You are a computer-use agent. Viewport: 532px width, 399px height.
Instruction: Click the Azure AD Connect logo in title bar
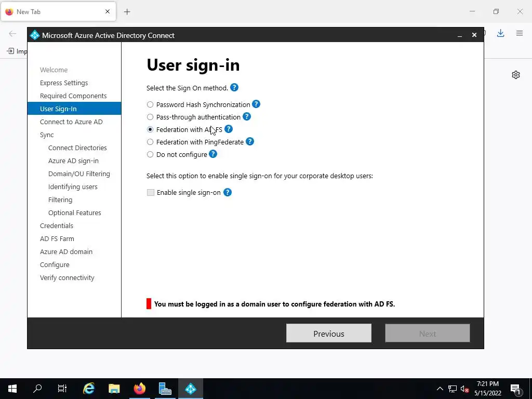35,35
